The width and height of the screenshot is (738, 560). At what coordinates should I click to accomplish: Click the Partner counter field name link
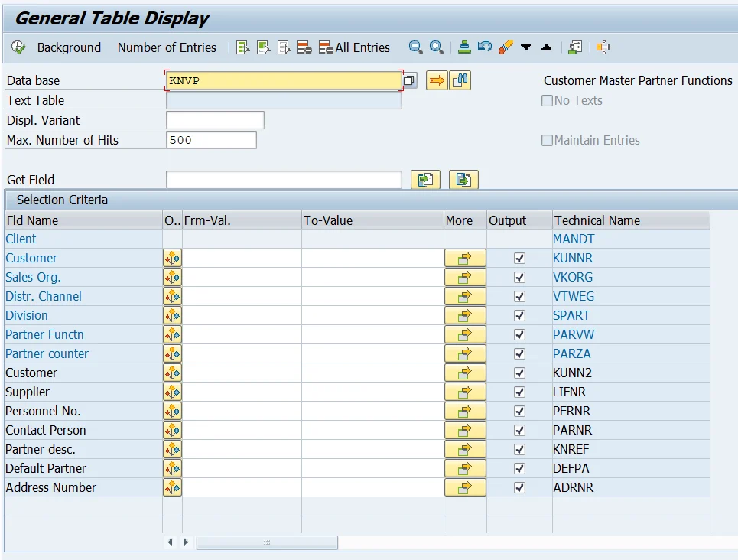(x=47, y=353)
